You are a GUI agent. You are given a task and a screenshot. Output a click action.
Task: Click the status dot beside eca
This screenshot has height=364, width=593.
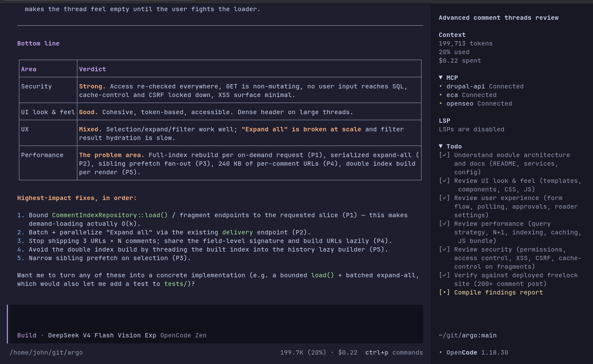[x=440, y=95]
